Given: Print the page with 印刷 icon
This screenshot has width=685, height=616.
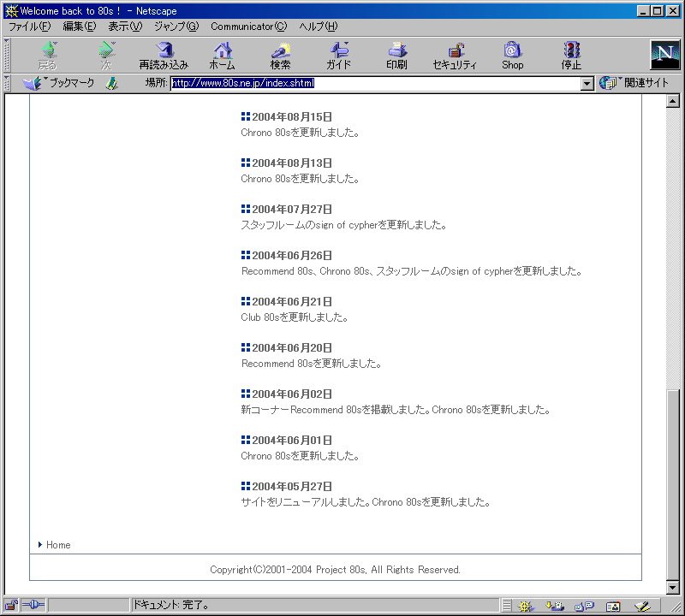Looking at the screenshot, I should (x=396, y=56).
